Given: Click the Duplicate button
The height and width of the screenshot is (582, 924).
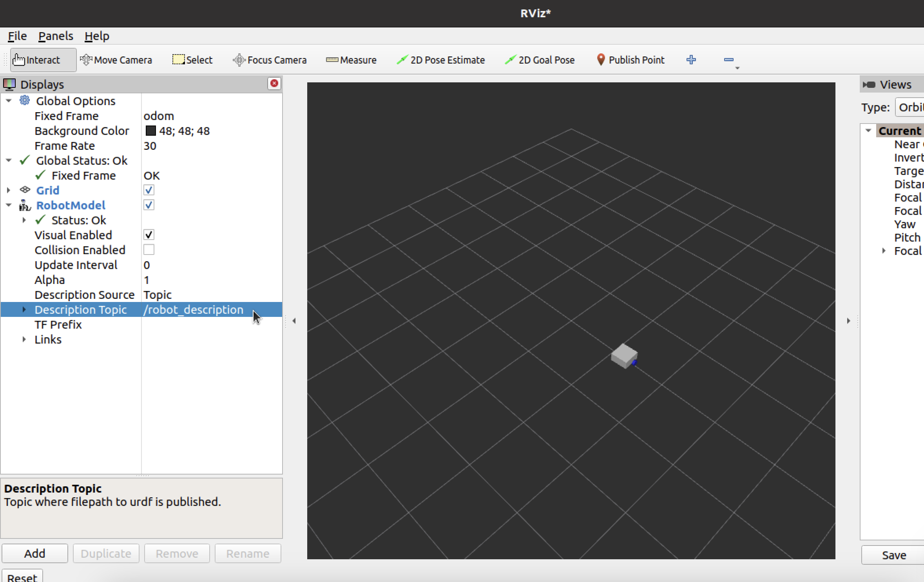Looking at the screenshot, I should coord(106,553).
